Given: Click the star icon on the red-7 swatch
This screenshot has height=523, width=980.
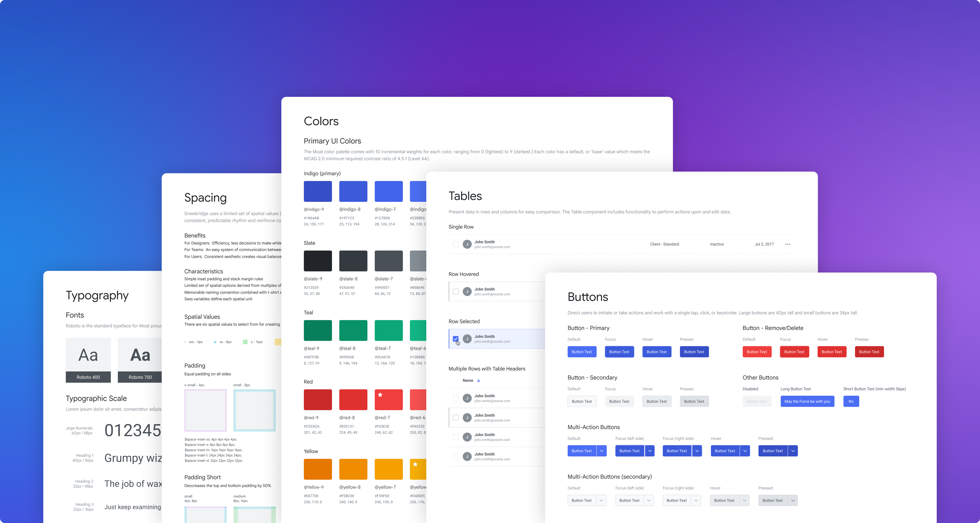Looking at the screenshot, I should [380, 395].
